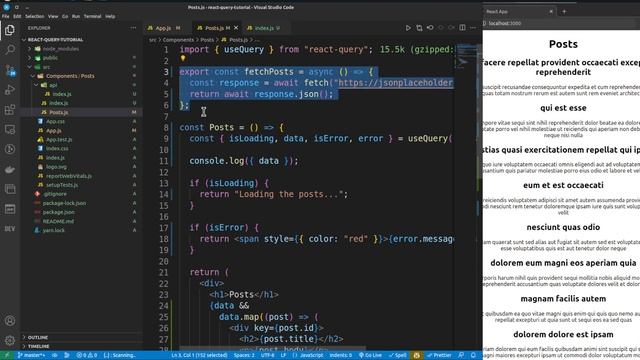
Task: Click the jsonplaceholder URL in code
Action: pyautogui.click(x=396, y=83)
